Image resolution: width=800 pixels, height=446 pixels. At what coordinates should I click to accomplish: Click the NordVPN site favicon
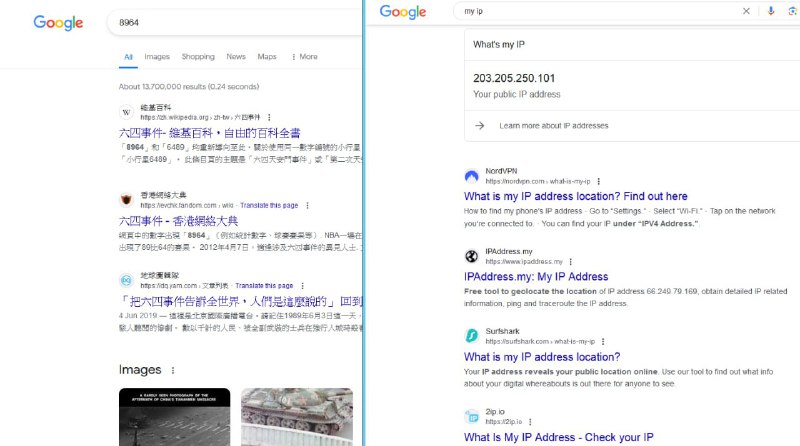471,176
